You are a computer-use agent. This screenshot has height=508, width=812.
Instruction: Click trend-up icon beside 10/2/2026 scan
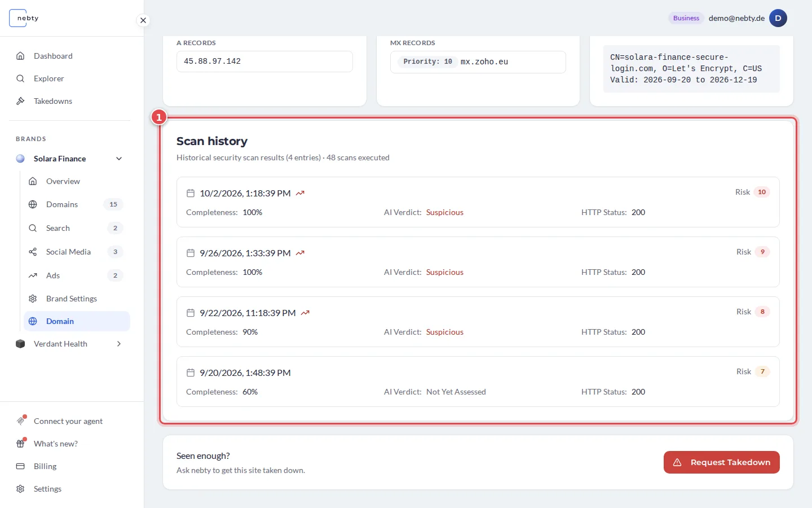click(300, 193)
